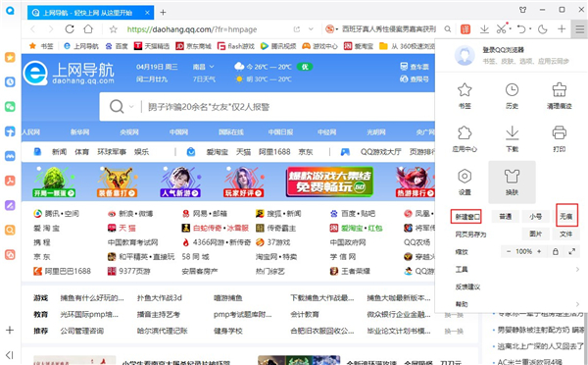Open screenshot options dropdown dot

click(511, 28)
